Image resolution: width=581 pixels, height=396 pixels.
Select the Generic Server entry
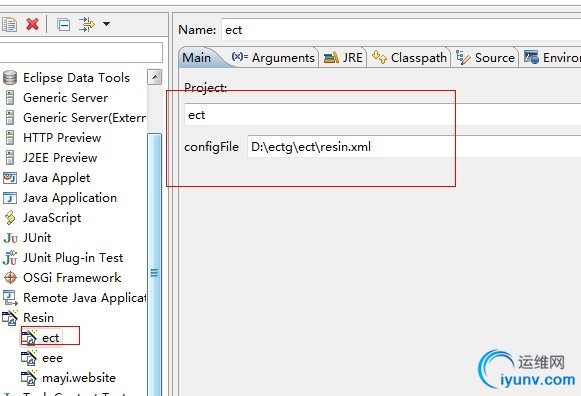66,98
